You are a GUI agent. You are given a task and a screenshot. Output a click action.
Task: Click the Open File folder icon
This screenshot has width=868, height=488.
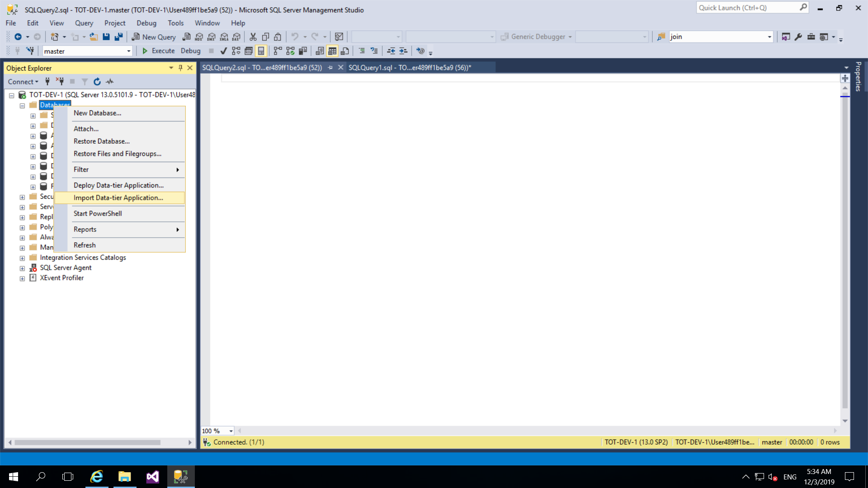(x=94, y=37)
